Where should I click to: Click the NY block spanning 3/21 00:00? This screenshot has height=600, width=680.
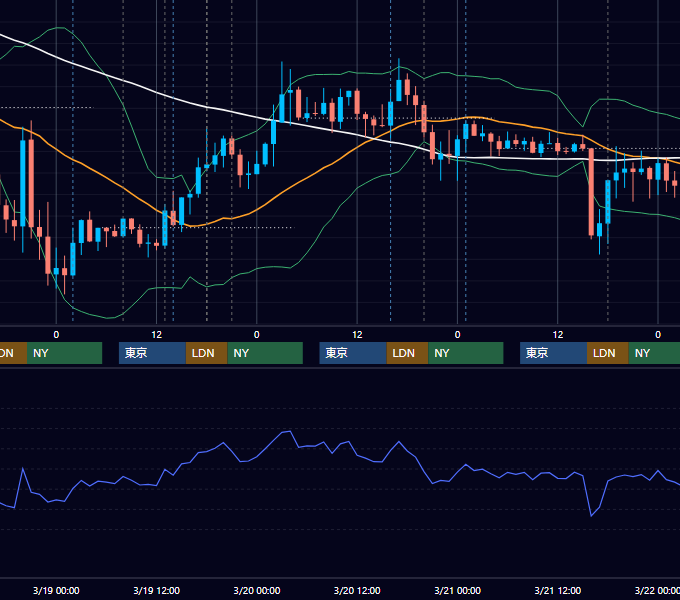click(x=466, y=353)
